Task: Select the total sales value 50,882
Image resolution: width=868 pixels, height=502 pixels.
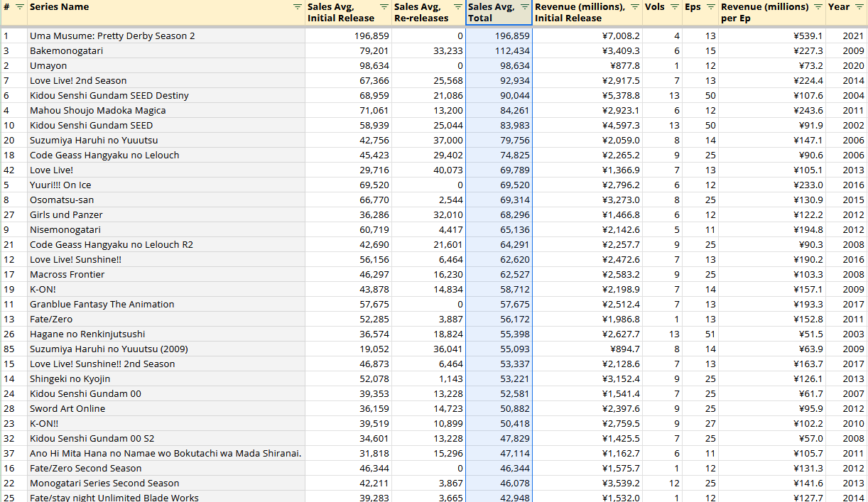Action: point(499,408)
